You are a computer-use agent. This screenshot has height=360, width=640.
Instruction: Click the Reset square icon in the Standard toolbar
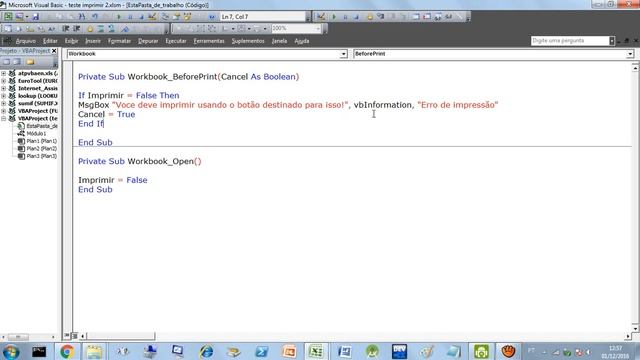pos(141,17)
